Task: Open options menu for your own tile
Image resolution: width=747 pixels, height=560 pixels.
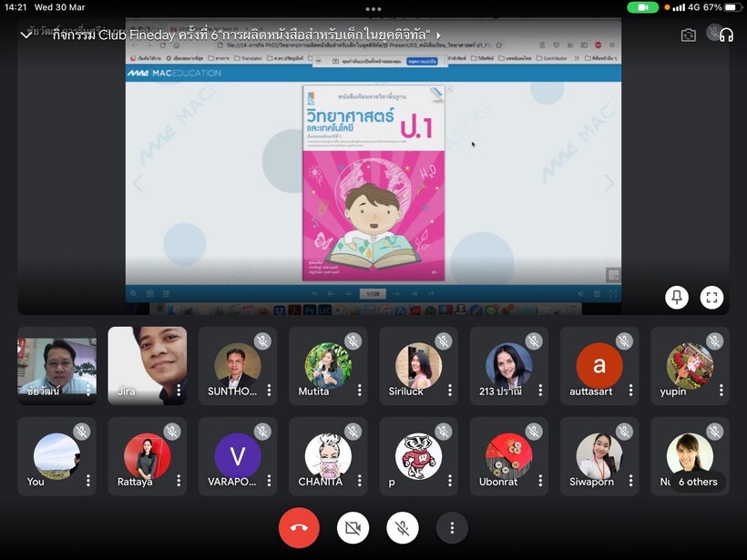Action: pos(88,481)
